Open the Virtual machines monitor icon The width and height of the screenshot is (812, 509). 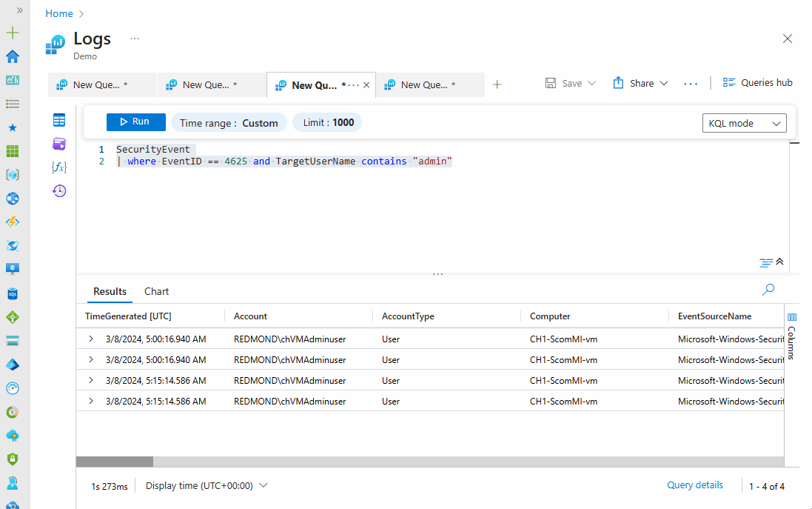(13, 269)
